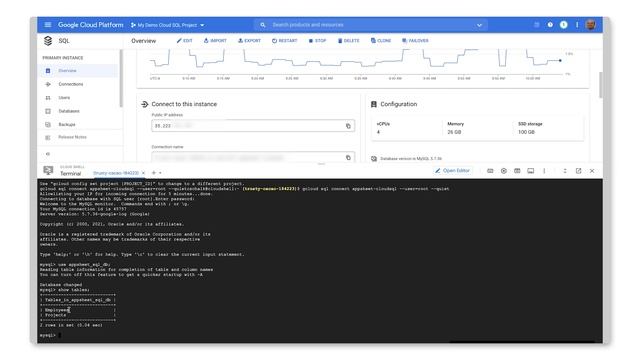640x360 pixels.
Task: Click the SQL stacked layers product icon
Action: 48,41
